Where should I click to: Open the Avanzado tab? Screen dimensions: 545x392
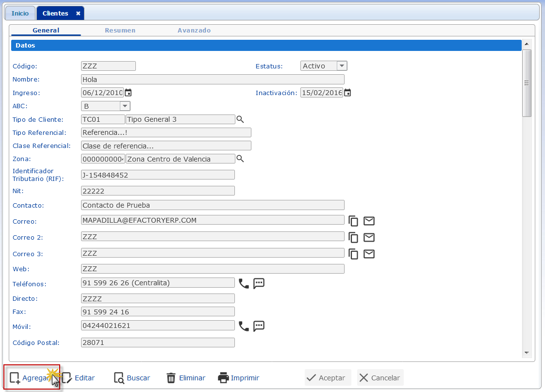coord(194,30)
